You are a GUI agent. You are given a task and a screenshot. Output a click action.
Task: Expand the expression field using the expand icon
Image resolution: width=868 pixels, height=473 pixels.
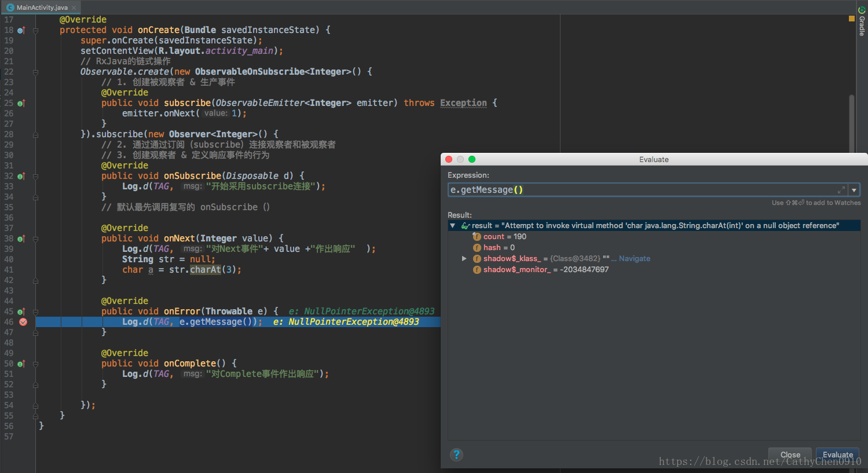(x=841, y=190)
